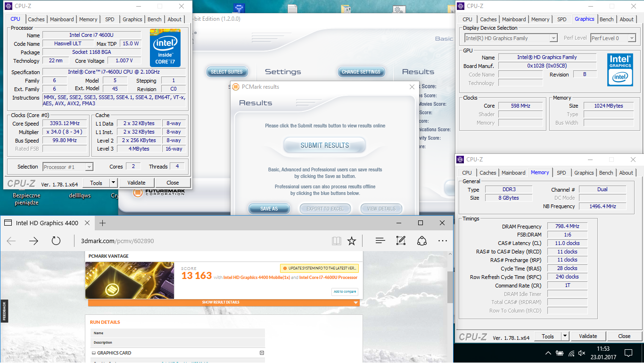Screen dimensions: 644x363
Task: Click DRAM Frequency value 798.4 MHz
Action: (x=568, y=227)
